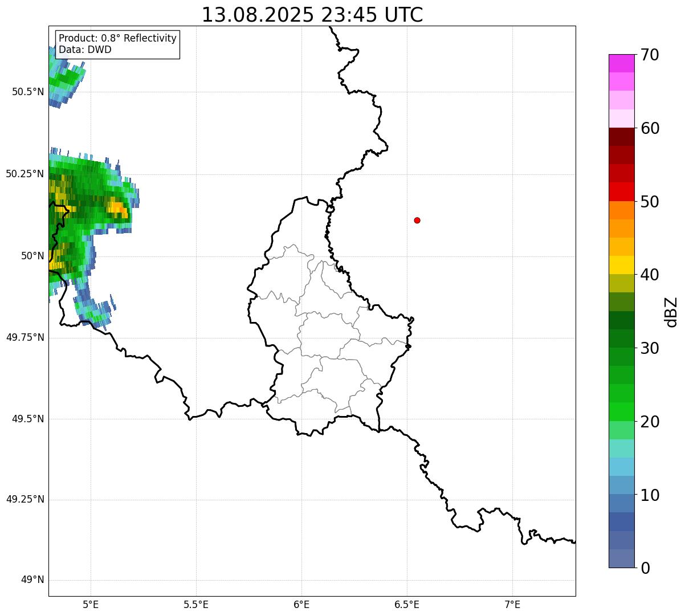Click the 49.5°N latitude label
Viewport: 685px width, 616px height.
(x=27, y=419)
